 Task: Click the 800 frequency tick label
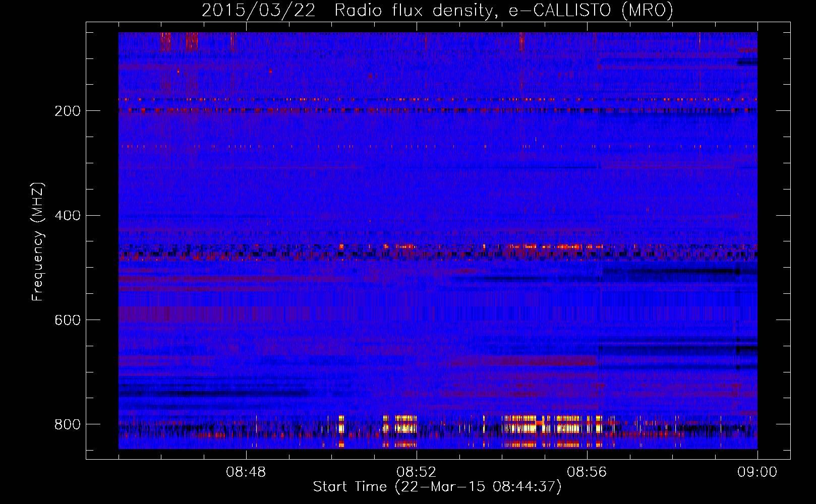68,424
